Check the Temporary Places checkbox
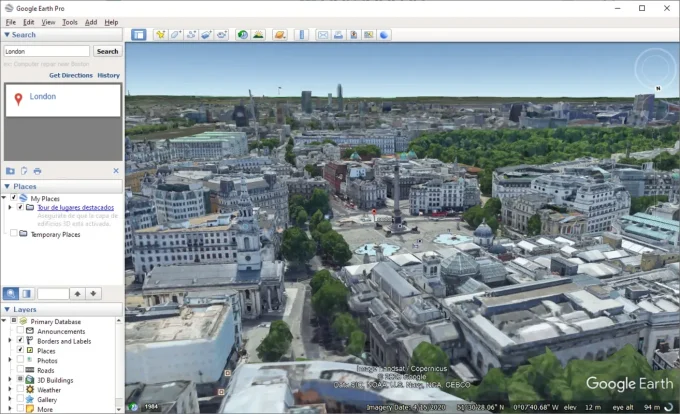680x414 pixels. [x=13, y=233]
